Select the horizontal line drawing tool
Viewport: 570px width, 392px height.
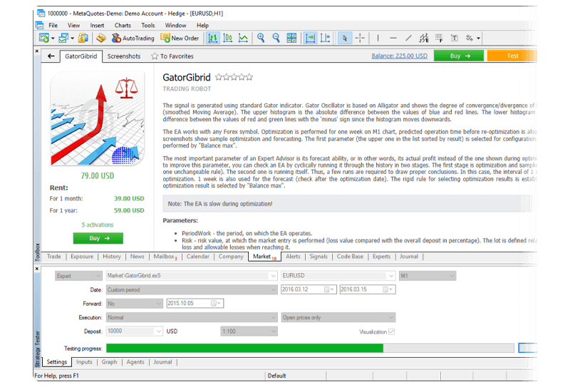click(x=393, y=38)
